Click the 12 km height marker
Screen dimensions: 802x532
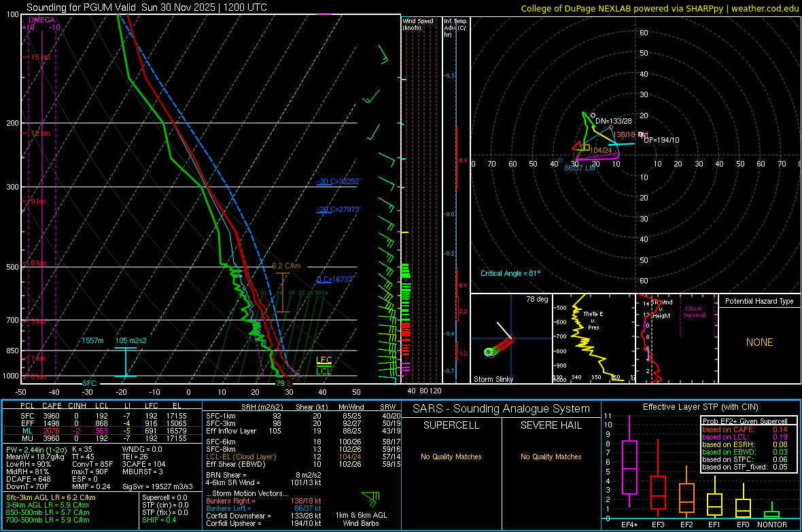tap(40, 133)
